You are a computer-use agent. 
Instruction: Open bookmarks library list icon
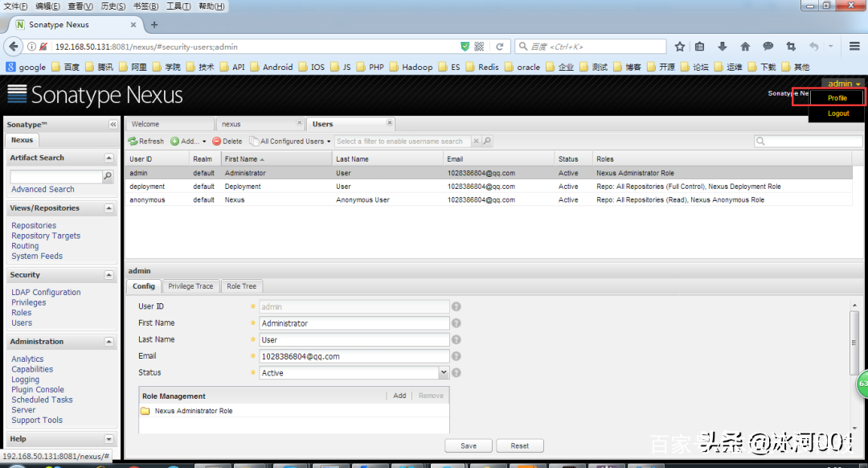tap(700, 47)
